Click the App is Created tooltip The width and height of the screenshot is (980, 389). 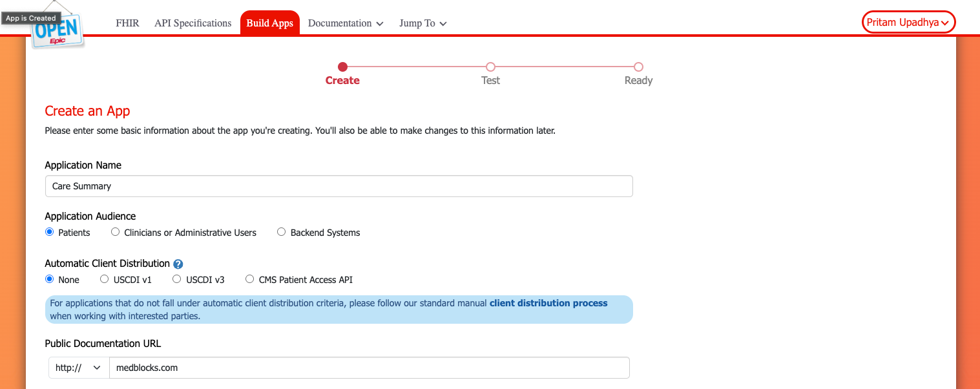pyautogui.click(x=31, y=18)
